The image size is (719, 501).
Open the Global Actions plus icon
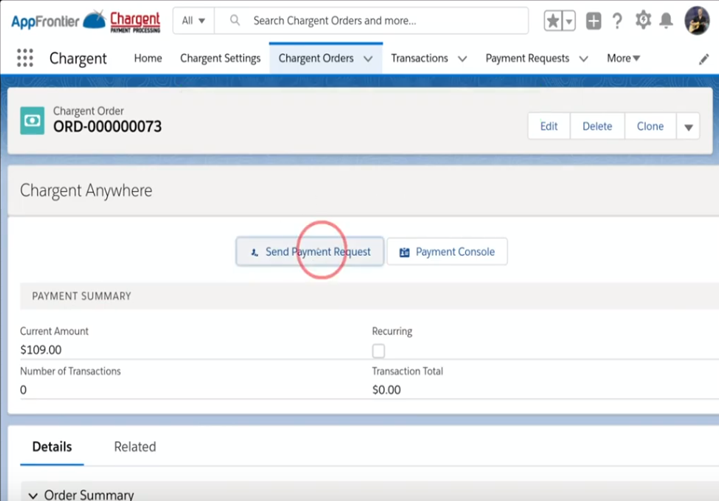pyautogui.click(x=593, y=21)
